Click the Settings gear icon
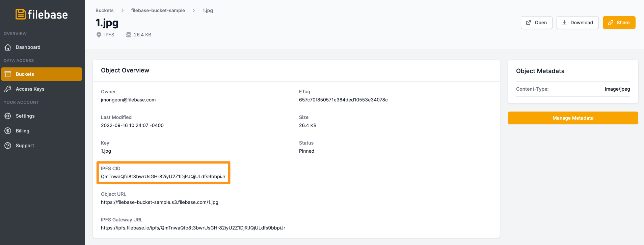This screenshot has width=644, height=245. pos(8,116)
